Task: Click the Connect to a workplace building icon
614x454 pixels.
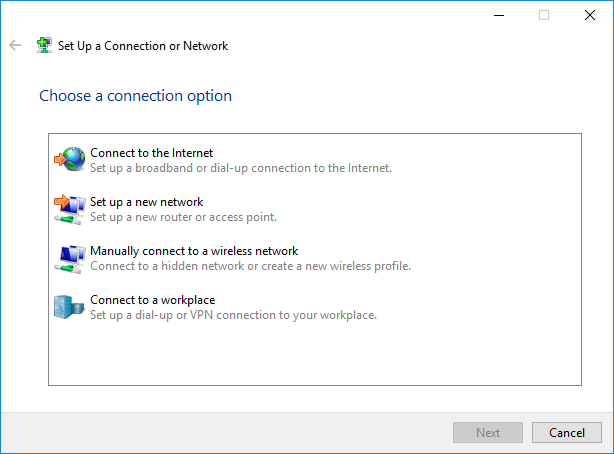Action: tap(70, 306)
